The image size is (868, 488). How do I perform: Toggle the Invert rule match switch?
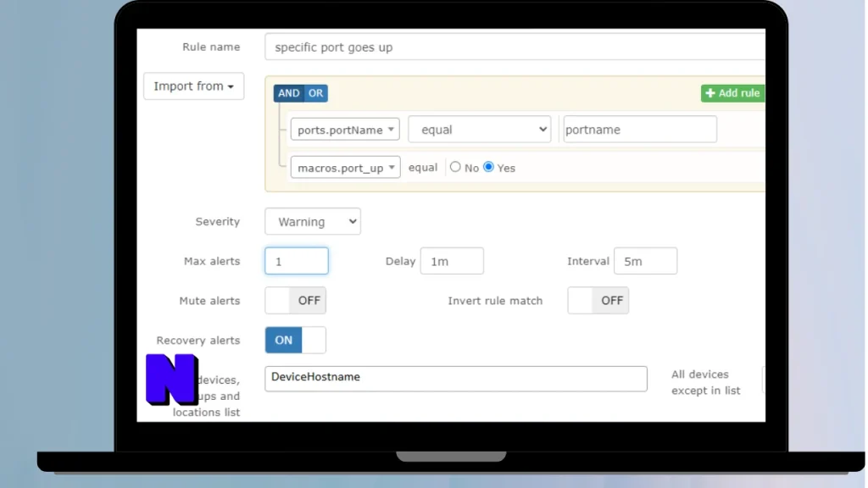click(598, 301)
